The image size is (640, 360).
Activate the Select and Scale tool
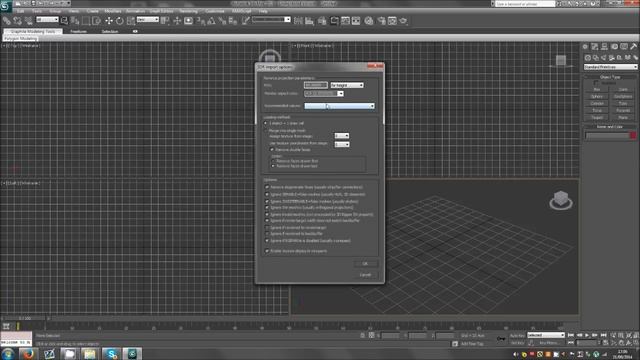click(131, 20)
